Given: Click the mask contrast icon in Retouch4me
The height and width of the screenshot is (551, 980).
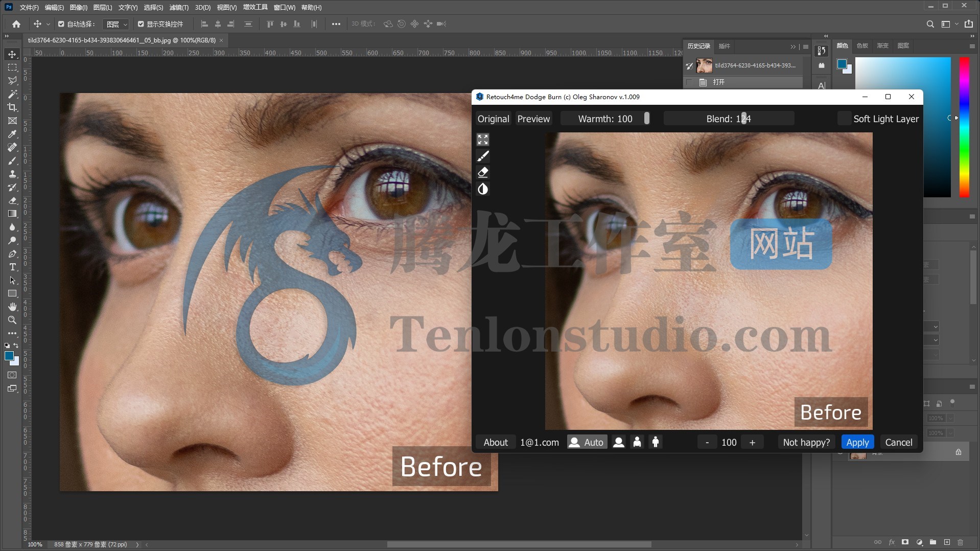Looking at the screenshot, I should pyautogui.click(x=483, y=189).
